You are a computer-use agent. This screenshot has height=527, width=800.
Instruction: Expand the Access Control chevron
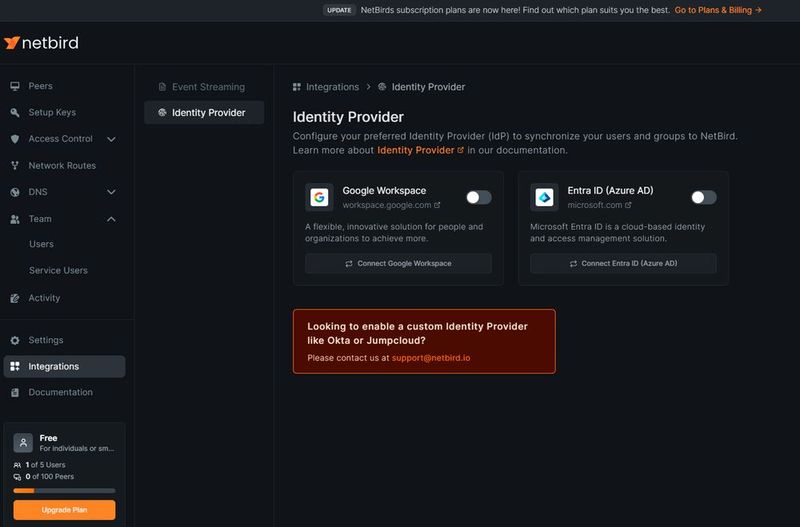[x=111, y=139]
